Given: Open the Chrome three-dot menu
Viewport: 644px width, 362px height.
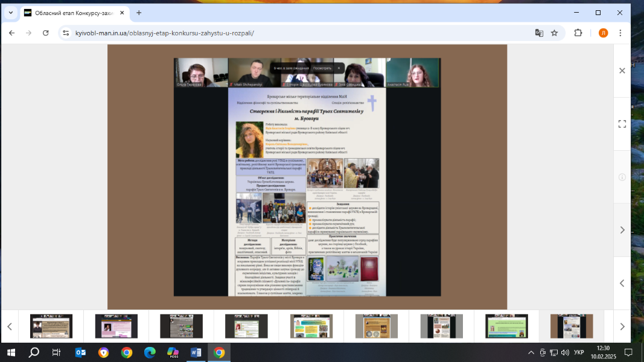Looking at the screenshot, I should [620, 33].
